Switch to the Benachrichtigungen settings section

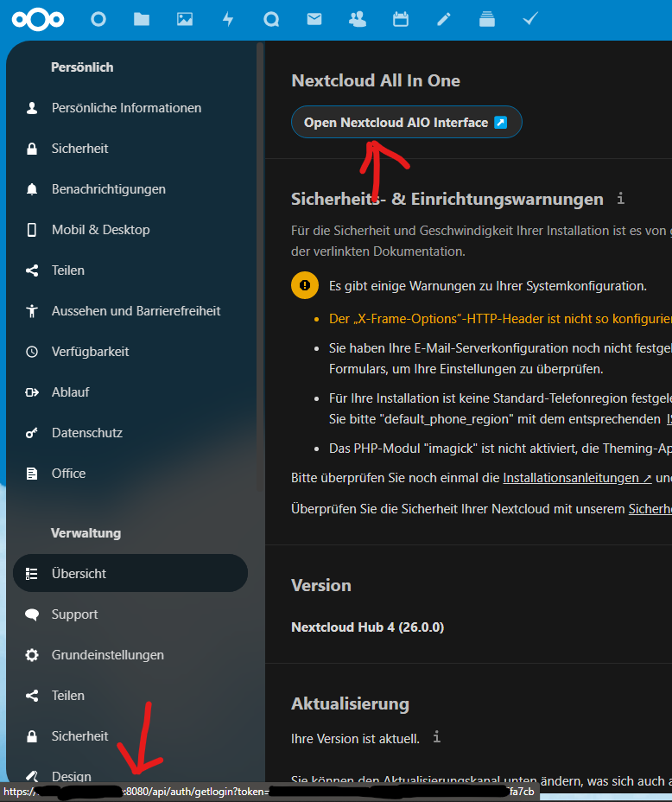108,188
